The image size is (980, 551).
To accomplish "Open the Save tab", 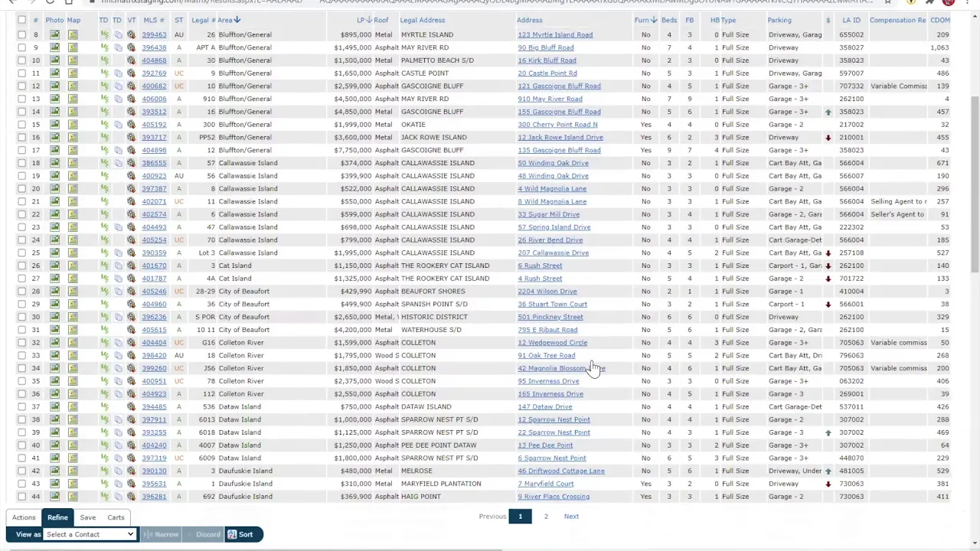I will 87,517.
